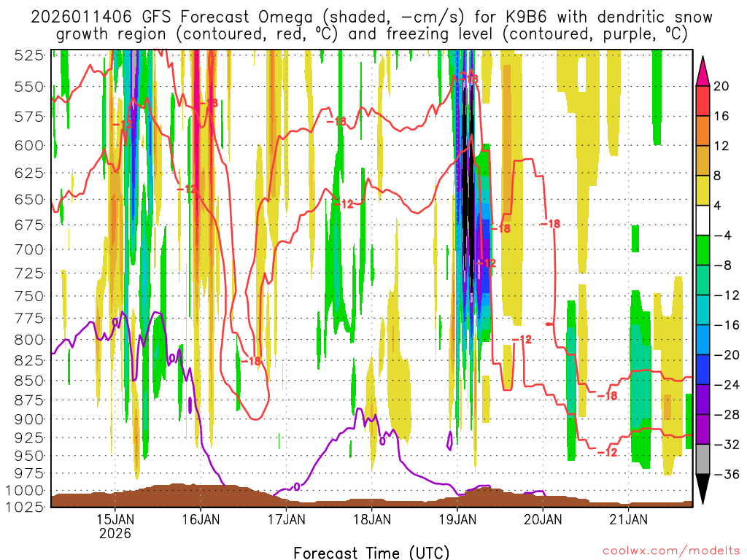Click the 19JAN time axis label
Image resolution: width=747 pixels, height=560 pixels.
click(457, 519)
